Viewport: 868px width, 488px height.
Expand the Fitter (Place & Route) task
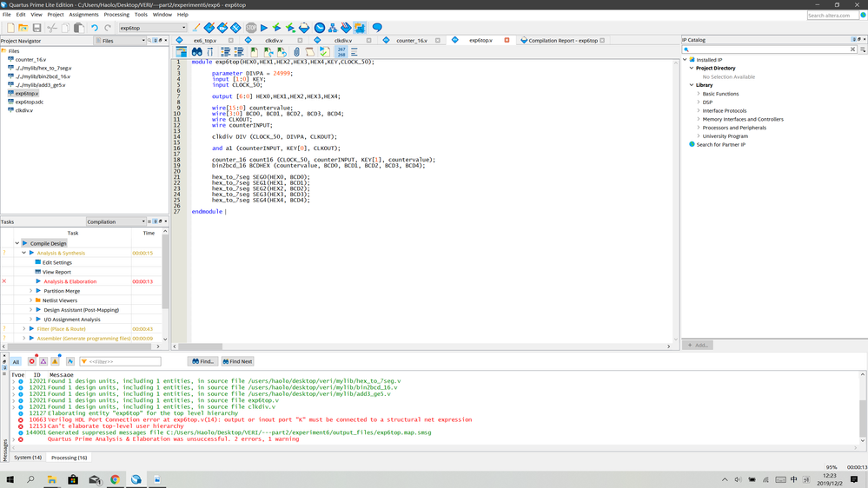click(24, 329)
